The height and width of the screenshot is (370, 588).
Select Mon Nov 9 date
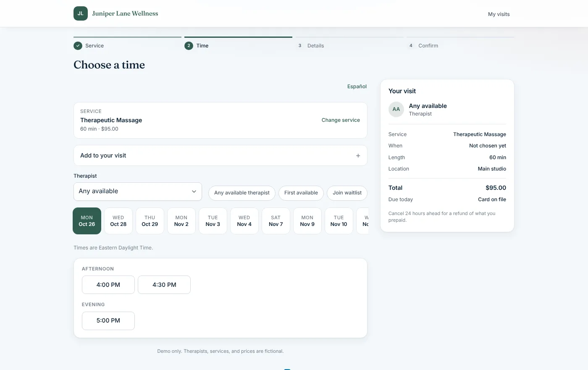[x=307, y=221]
